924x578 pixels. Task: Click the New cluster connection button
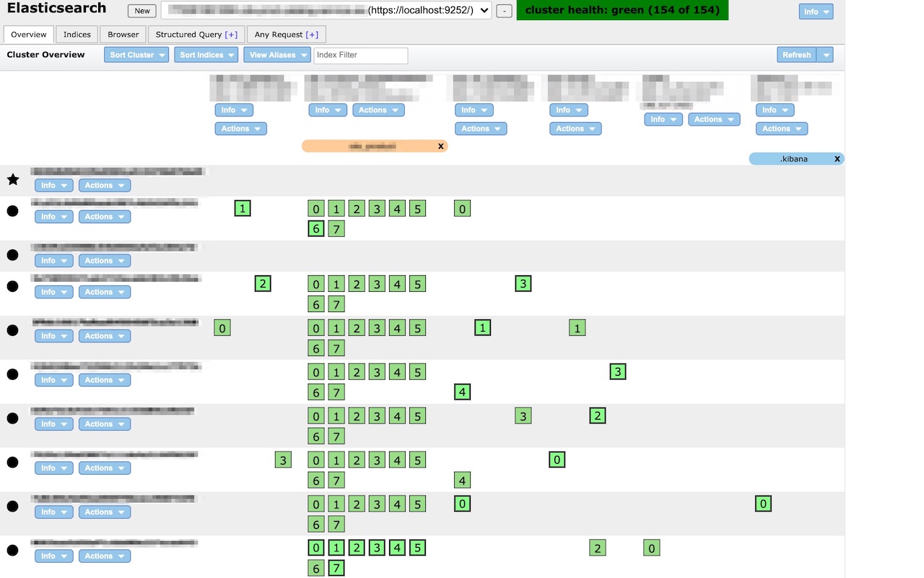[141, 11]
